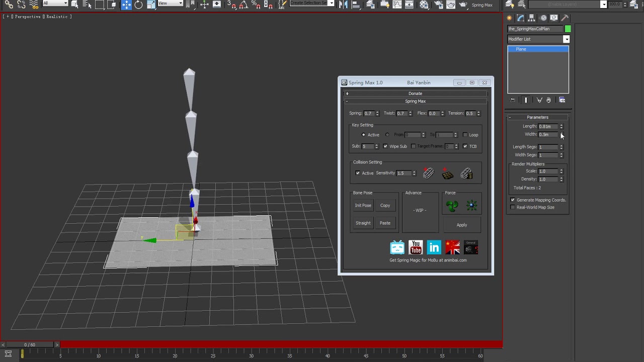
Task: Click the object color green swatch
Action: tap(568, 29)
